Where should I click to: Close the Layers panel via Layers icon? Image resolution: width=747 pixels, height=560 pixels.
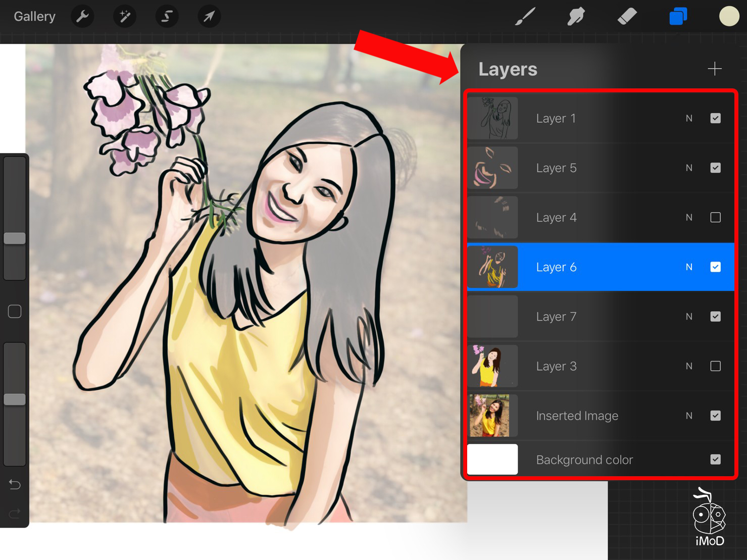point(678,17)
